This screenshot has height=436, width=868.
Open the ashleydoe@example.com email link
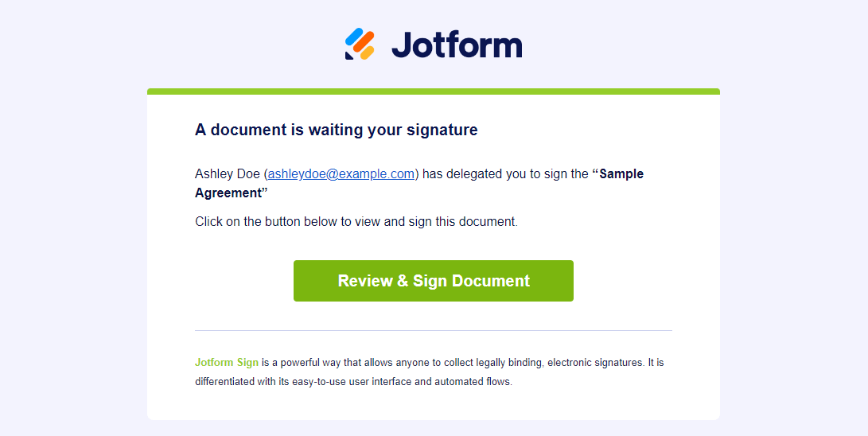[x=341, y=174]
